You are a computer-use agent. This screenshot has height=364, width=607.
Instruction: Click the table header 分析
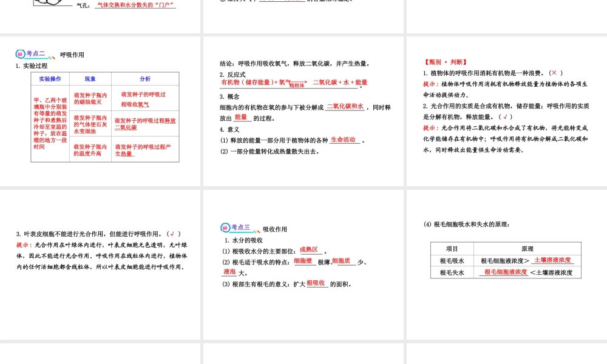pyautogui.click(x=145, y=79)
